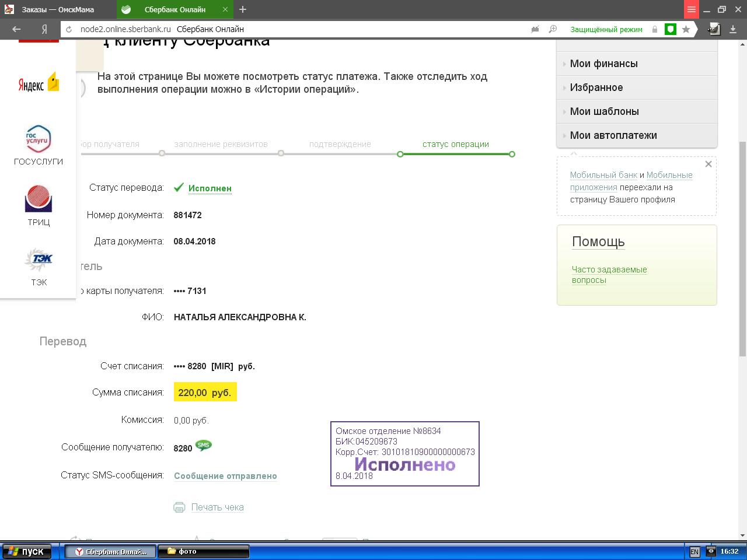This screenshot has width=747, height=560.
Task: Click the green Protect shield icon
Action: [x=671, y=29]
